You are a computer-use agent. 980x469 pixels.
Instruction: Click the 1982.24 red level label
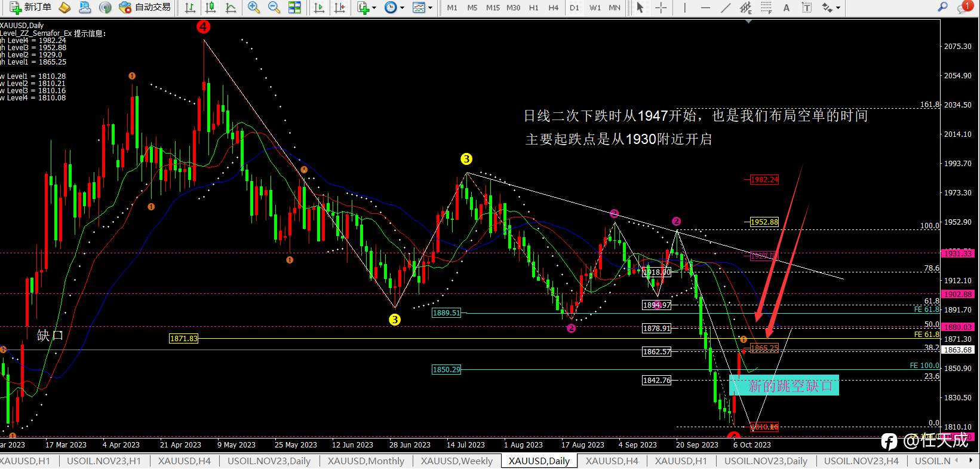(764, 179)
